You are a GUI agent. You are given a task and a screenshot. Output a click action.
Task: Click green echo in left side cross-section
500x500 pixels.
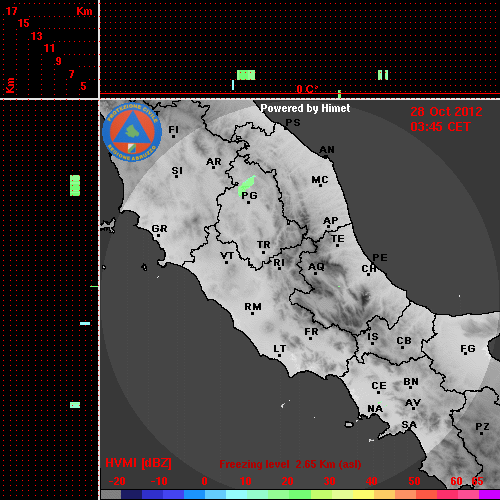point(75,185)
